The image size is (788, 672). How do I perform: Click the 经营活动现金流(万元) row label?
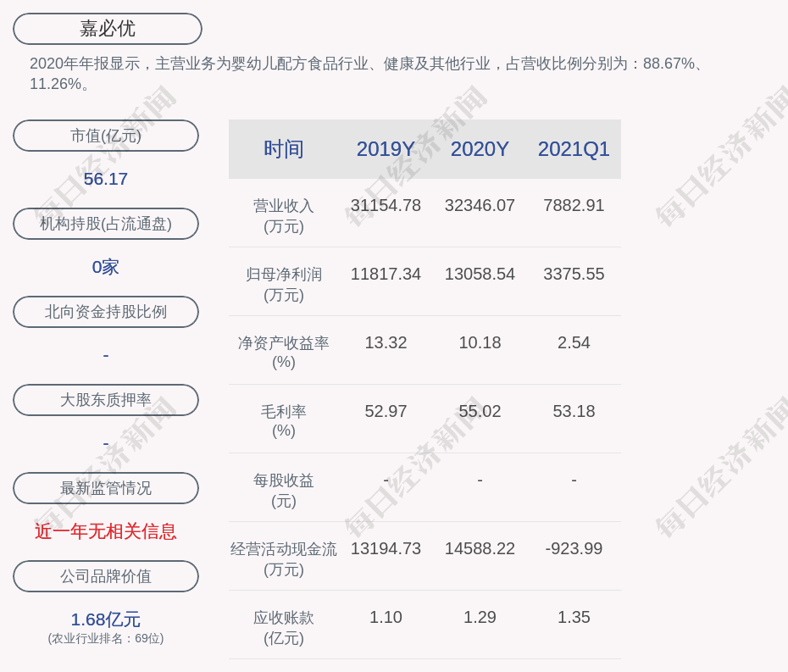[x=284, y=559]
